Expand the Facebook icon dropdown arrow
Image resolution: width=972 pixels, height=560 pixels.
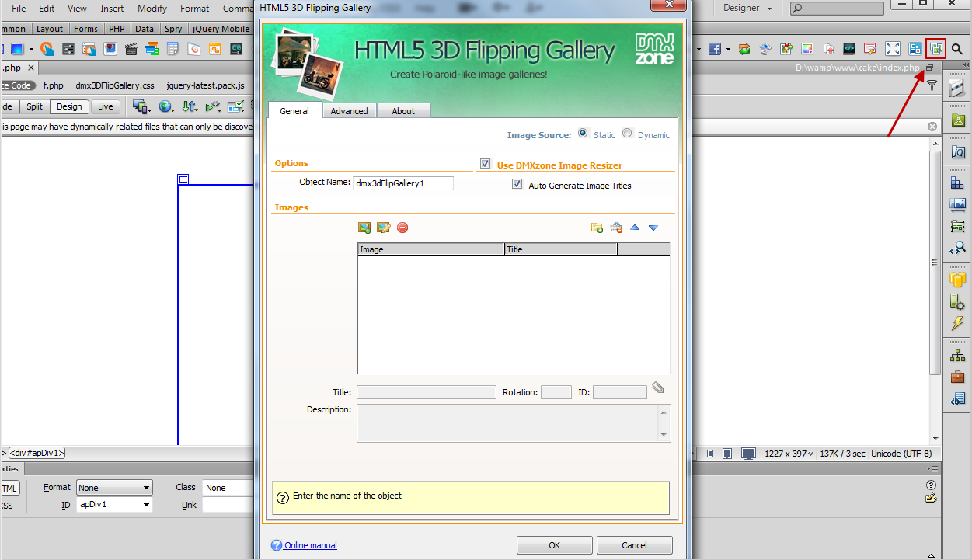click(x=727, y=49)
